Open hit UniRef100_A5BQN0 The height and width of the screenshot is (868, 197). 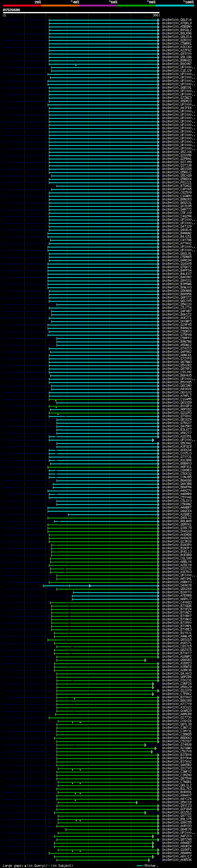point(177,26)
